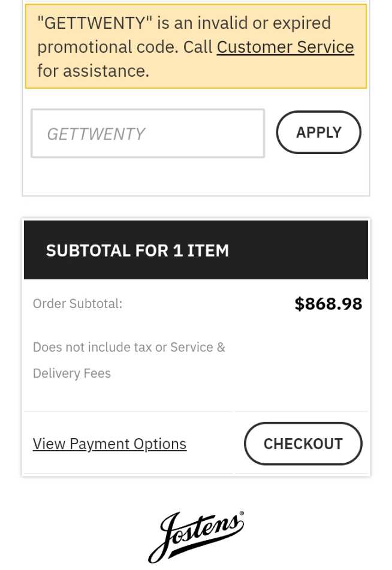Click the Jostens logo at page bottom
The image size is (392, 570).
pos(196,535)
